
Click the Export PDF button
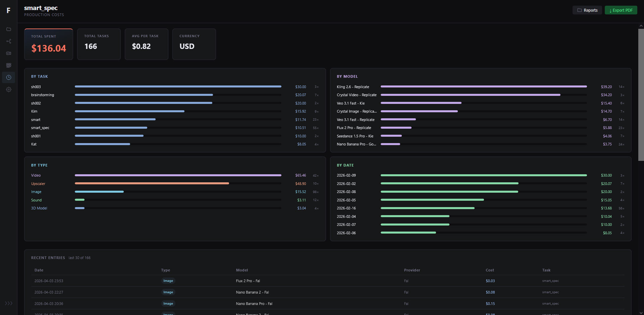pos(621,10)
